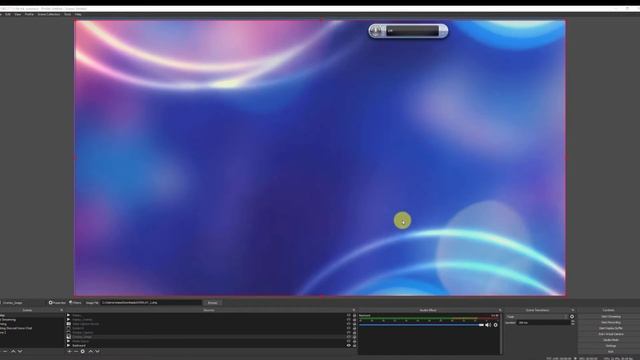Open the Scene Collection menu

pyautogui.click(x=49, y=14)
